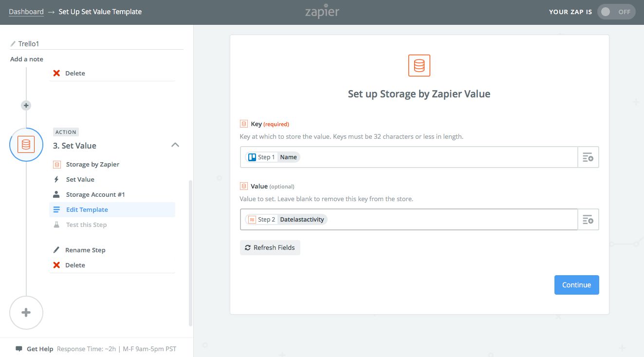This screenshot has width=644, height=357.
Task: Click Rename Step in the sidebar
Action: pos(85,250)
